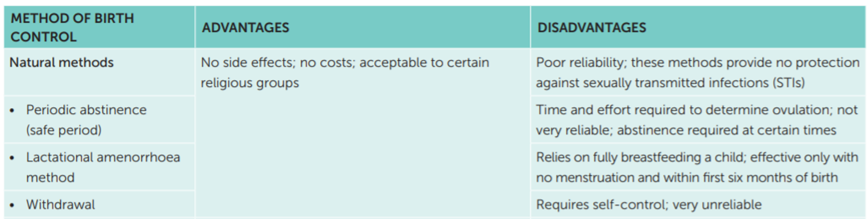Viewport: 868px width, 219px height.
Task: Select the Withdrawal bullet item
Action: 60,205
